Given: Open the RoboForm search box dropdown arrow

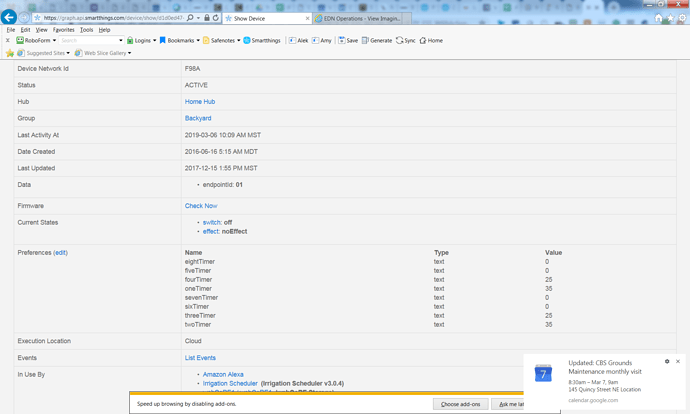Looking at the screenshot, I should click(121, 40).
